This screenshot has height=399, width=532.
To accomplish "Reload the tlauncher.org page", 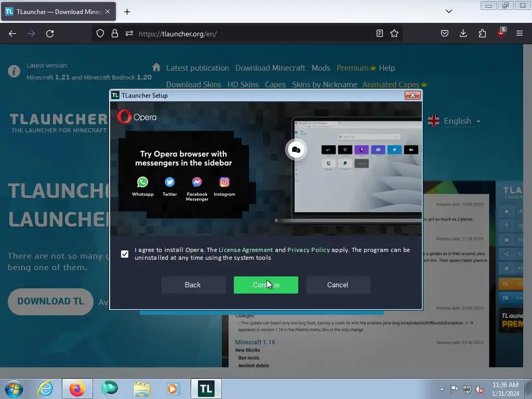I will [50, 34].
